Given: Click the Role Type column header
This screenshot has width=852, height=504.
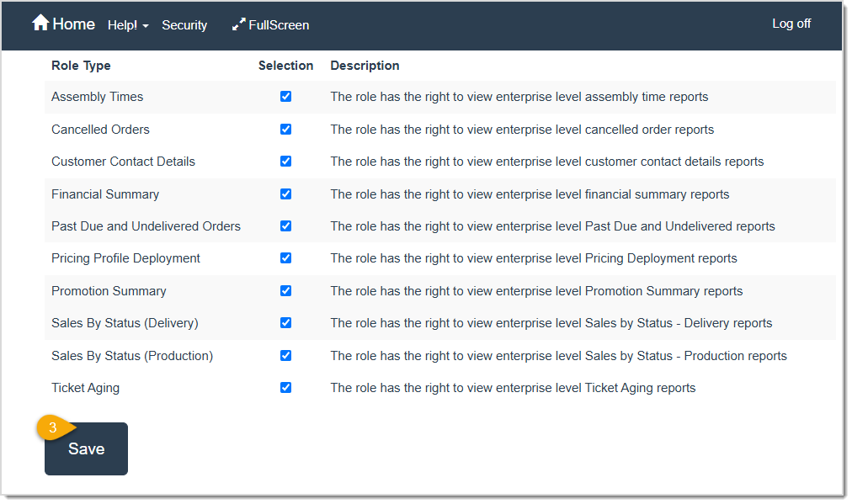Looking at the screenshot, I should pyautogui.click(x=81, y=66).
